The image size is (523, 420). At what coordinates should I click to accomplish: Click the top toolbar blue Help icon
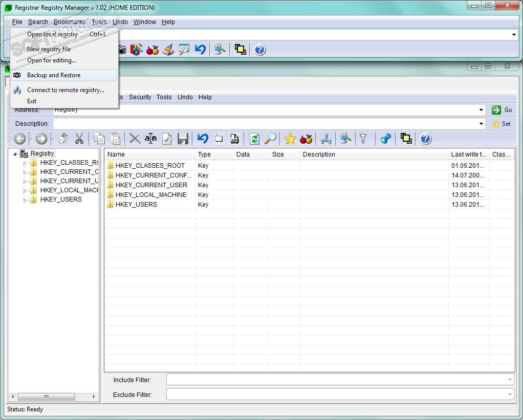[x=260, y=50]
